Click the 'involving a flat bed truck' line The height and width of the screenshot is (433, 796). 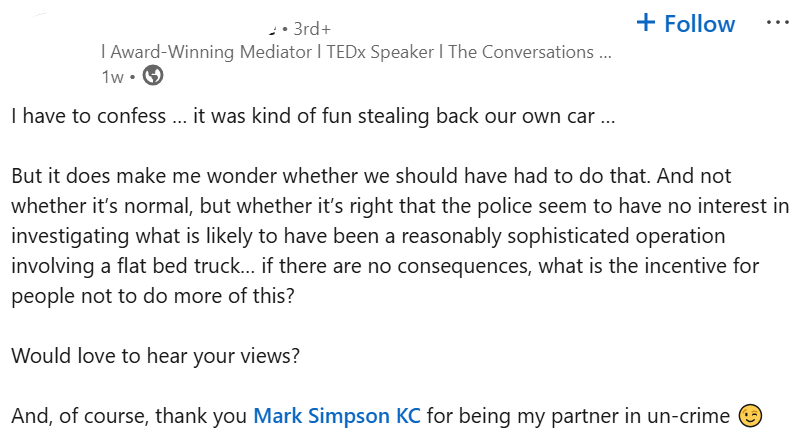pyautogui.click(x=385, y=266)
